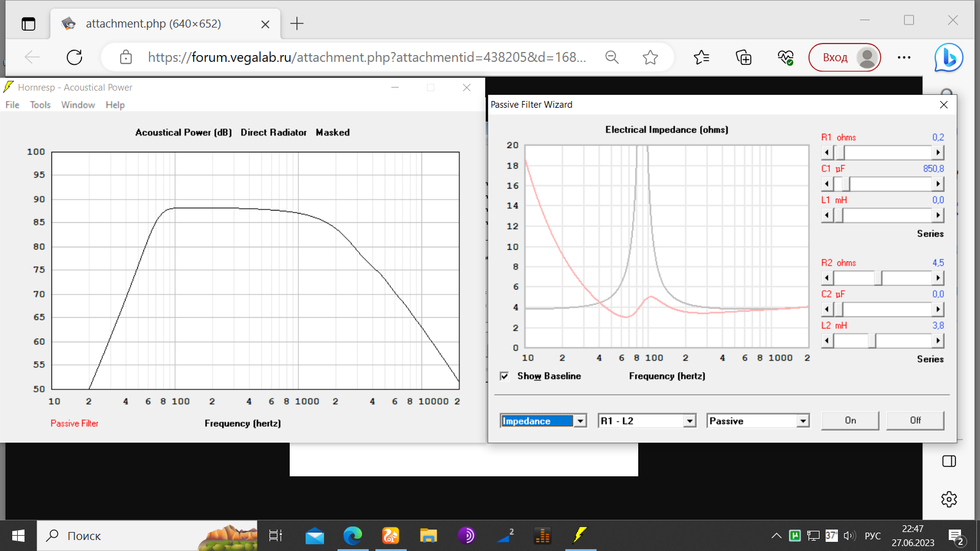Add this page to favorites

click(650, 58)
